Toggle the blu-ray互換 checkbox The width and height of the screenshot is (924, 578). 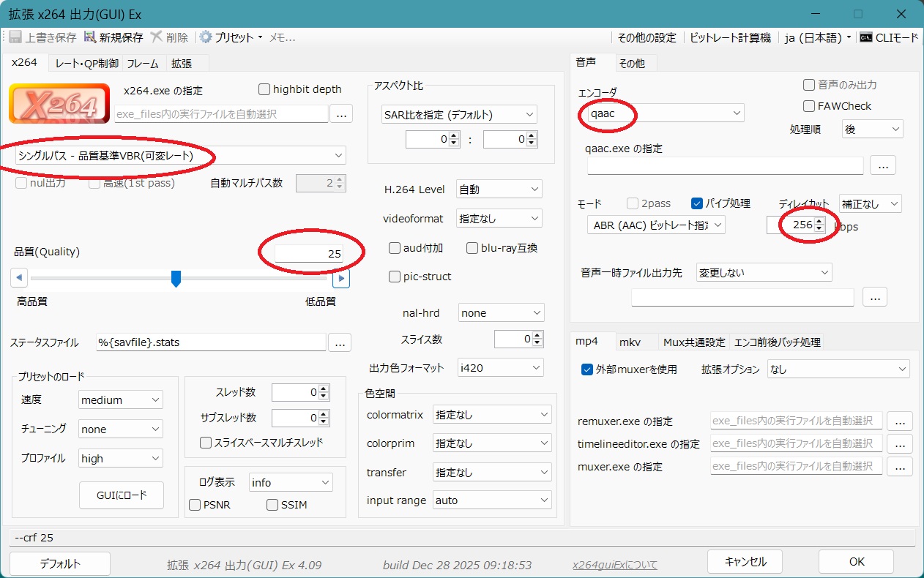(473, 248)
